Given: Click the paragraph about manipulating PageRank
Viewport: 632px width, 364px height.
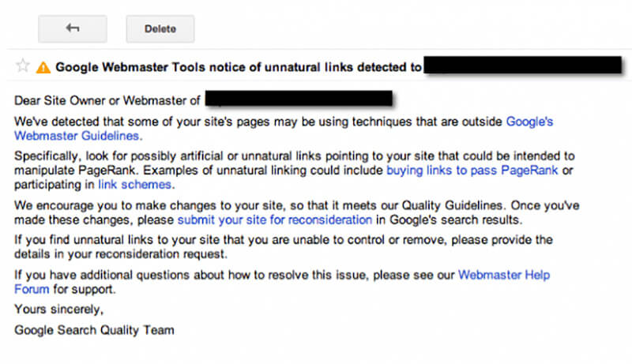Looking at the screenshot, I should point(294,171).
